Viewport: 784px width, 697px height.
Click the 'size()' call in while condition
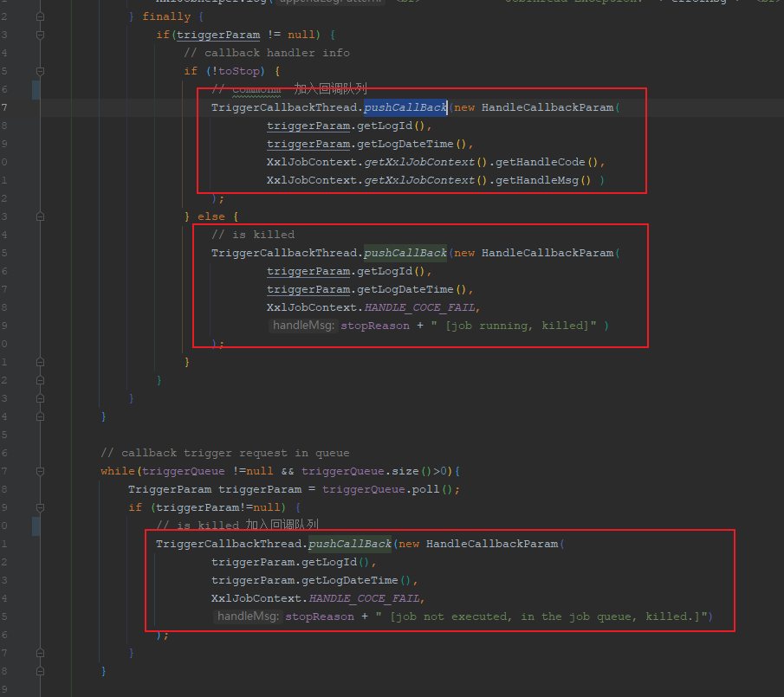[412, 471]
